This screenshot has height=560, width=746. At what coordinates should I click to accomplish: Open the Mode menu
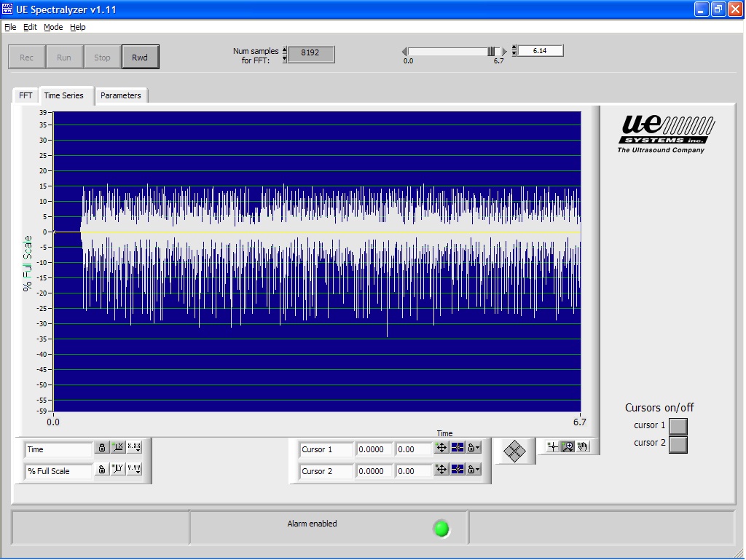tap(53, 27)
